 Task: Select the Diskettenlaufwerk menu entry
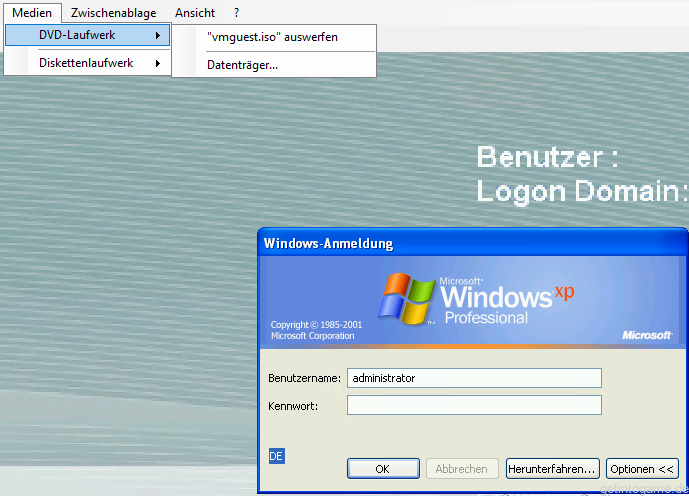point(87,63)
